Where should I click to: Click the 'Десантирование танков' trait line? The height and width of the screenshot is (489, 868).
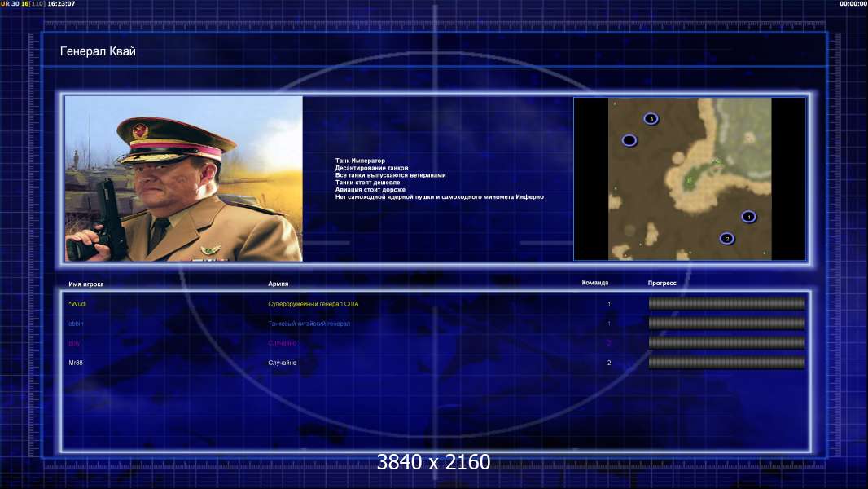pos(371,168)
